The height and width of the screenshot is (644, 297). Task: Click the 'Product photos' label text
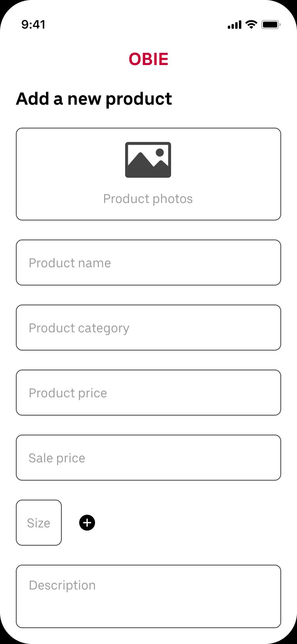148,199
